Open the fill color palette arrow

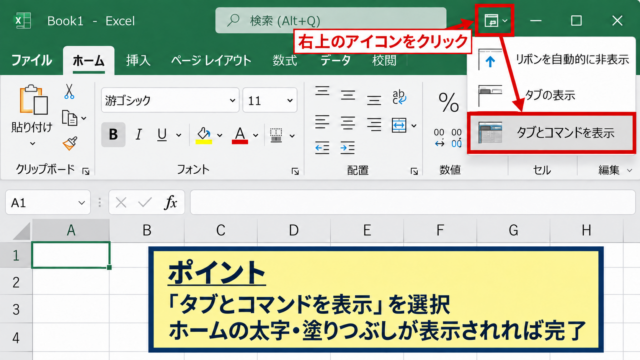click(220, 135)
